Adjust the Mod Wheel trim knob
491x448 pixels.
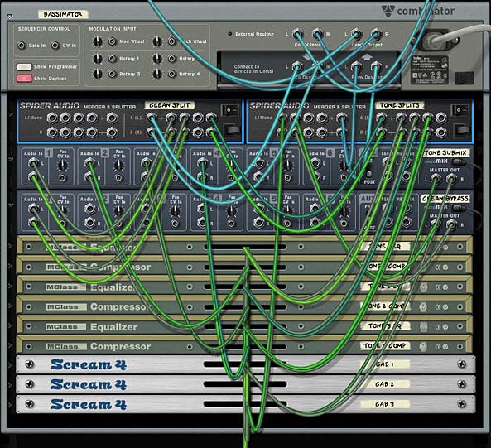(x=98, y=41)
